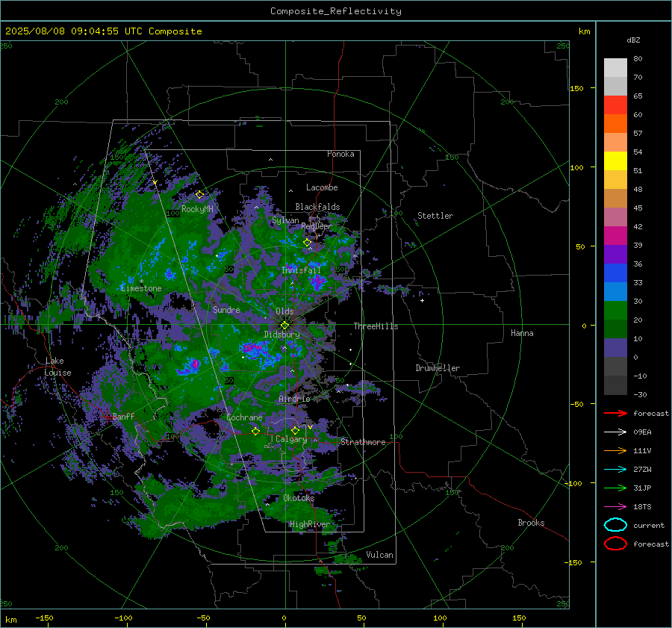
Task: Click the slate swatch at 10 dBZ
Action: tap(615, 348)
